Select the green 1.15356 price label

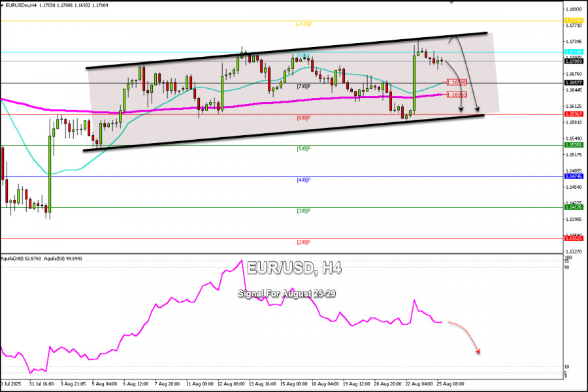point(574,145)
